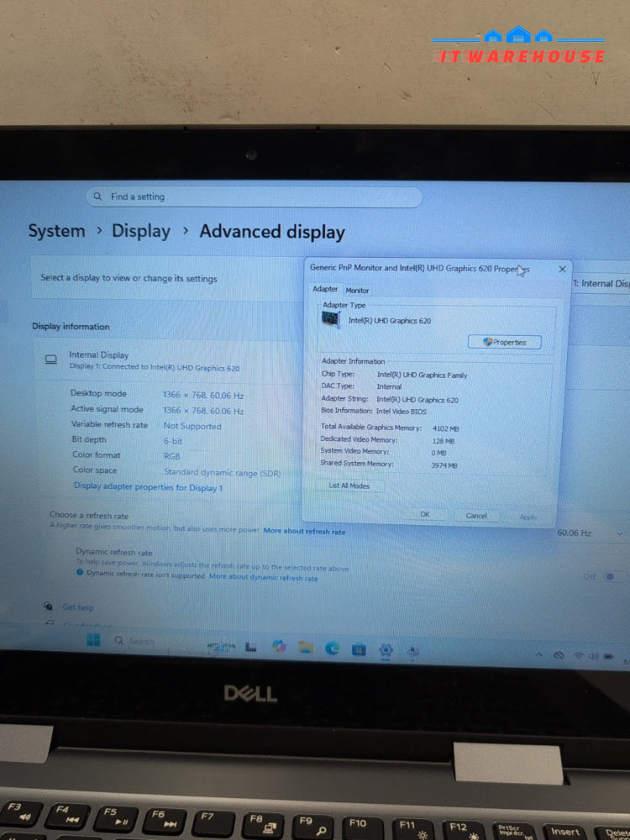This screenshot has height=840, width=630.
Task: Click the battery status tray icon
Action: point(608,656)
